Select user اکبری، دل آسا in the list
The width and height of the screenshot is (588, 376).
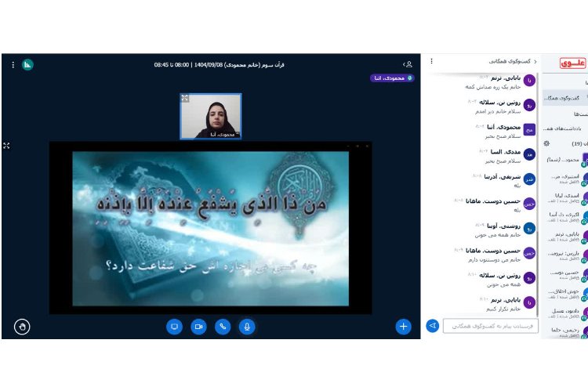(x=566, y=217)
